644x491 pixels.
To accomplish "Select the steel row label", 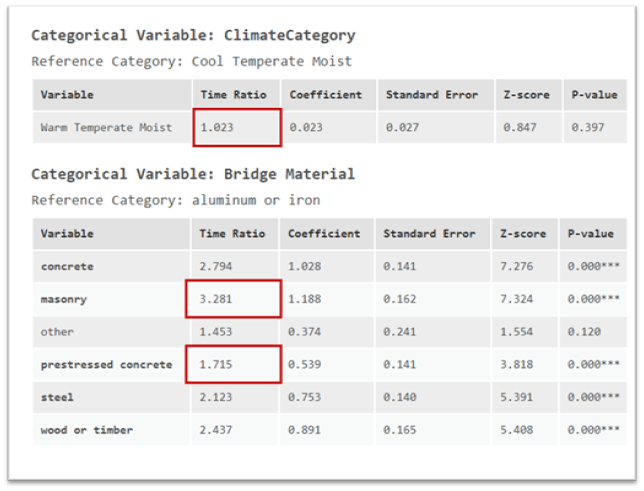I will point(57,397).
